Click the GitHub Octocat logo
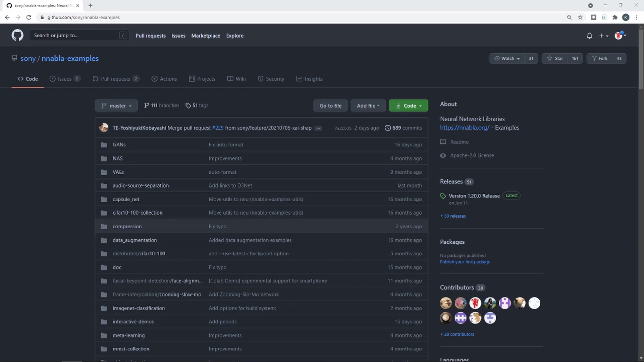The image size is (644, 362). pos(17,35)
